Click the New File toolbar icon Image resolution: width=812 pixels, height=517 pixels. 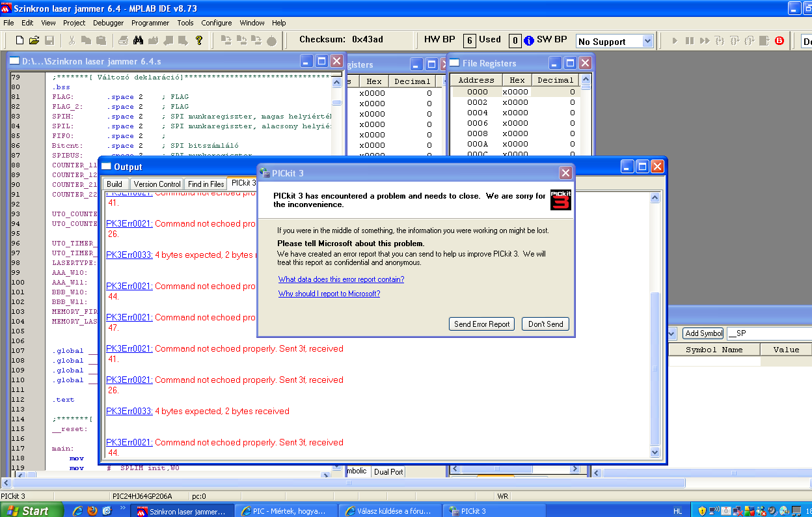click(20, 40)
